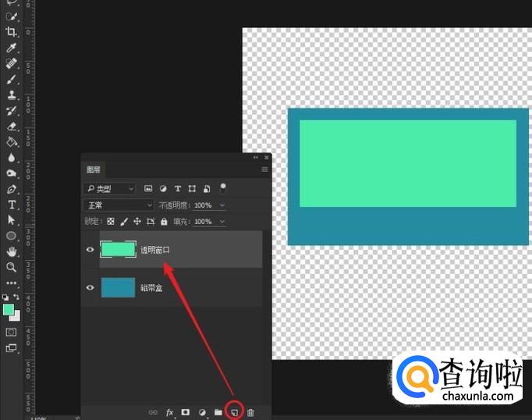The height and width of the screenshot is (420, 532).
Task: Filter layers by pixel layers
Action: 148,188
